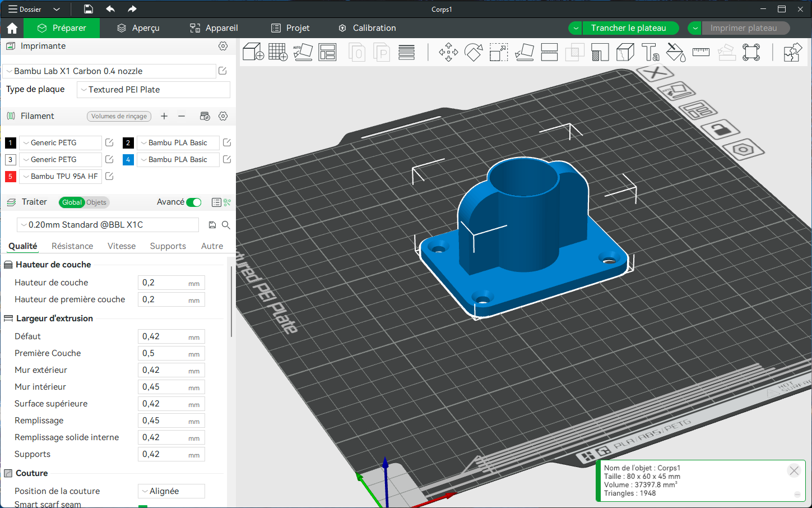
Task: Select the Measure ruler tool
Action: tap(700, 52)
